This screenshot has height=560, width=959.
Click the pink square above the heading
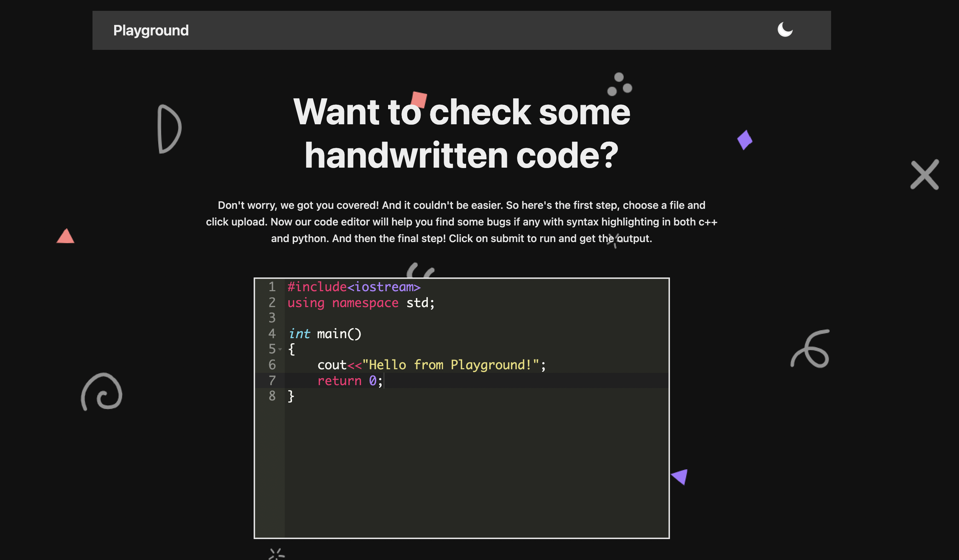pos(418,100)
